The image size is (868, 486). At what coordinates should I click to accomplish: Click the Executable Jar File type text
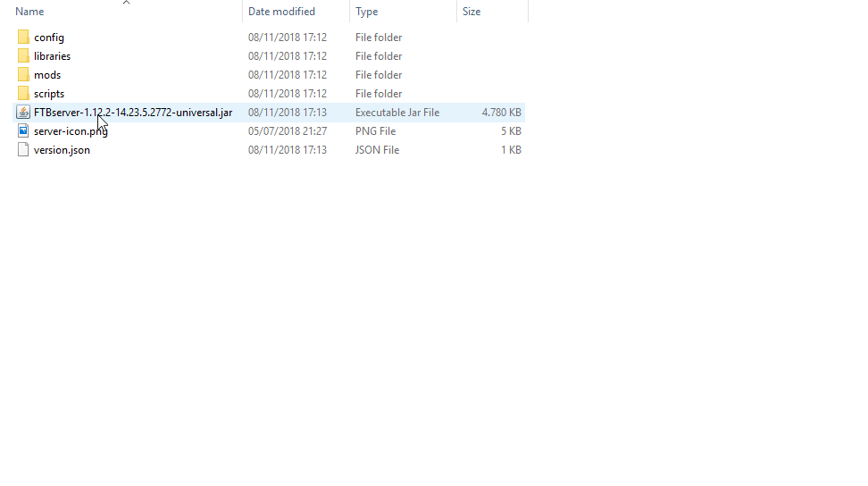(x=396, y=113)
